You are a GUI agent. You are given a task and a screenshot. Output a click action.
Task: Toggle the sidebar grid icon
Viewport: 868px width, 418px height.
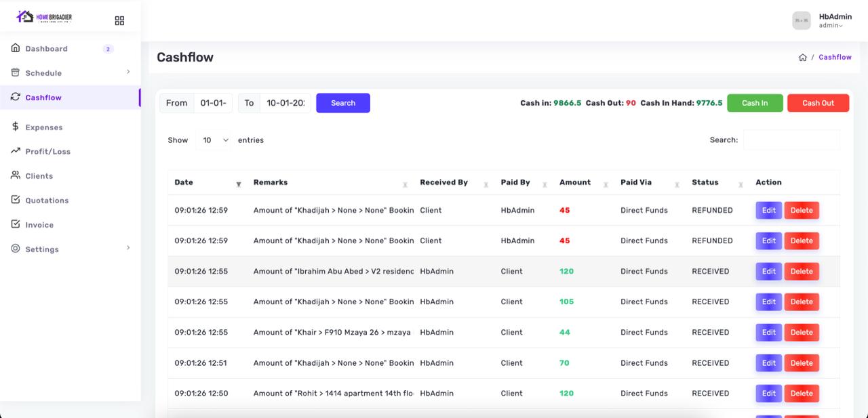119,21
